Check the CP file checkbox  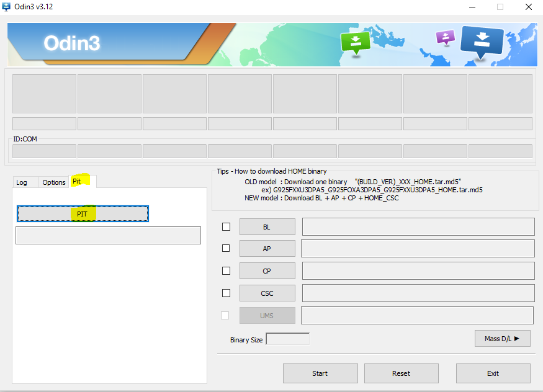(226, 270)
